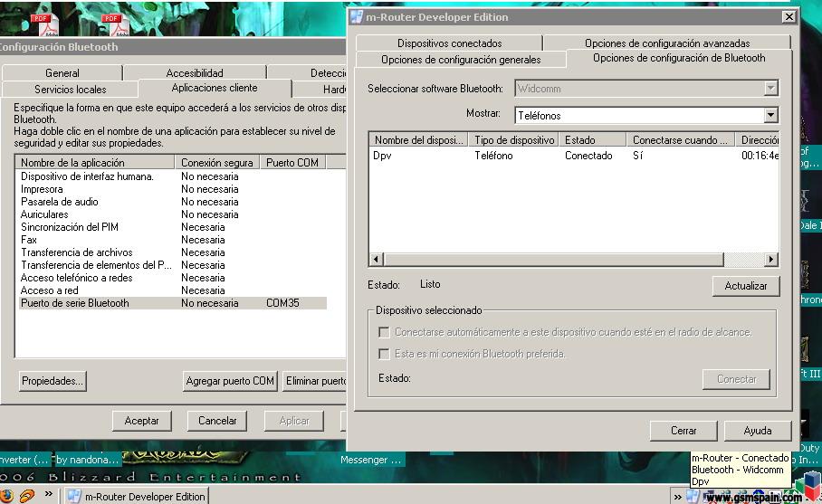This screenshot has width=822, height=504.
Task: Click the Conectado status cell
Action: click(x=588, y=156)
